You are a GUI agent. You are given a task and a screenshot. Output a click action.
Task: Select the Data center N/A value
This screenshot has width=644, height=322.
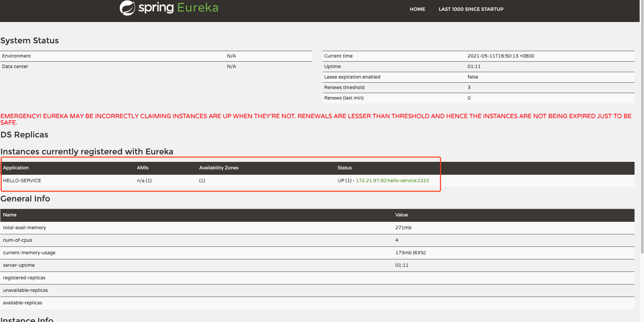tap(231, 66)
